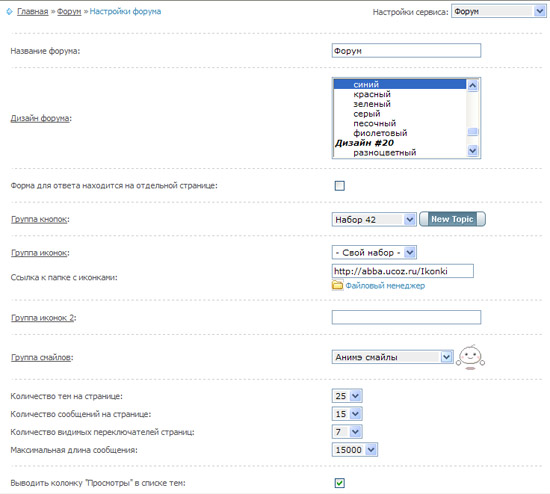Click the list scroll up arrow
The height and width of the screenshot is (494, 550).
472,85
